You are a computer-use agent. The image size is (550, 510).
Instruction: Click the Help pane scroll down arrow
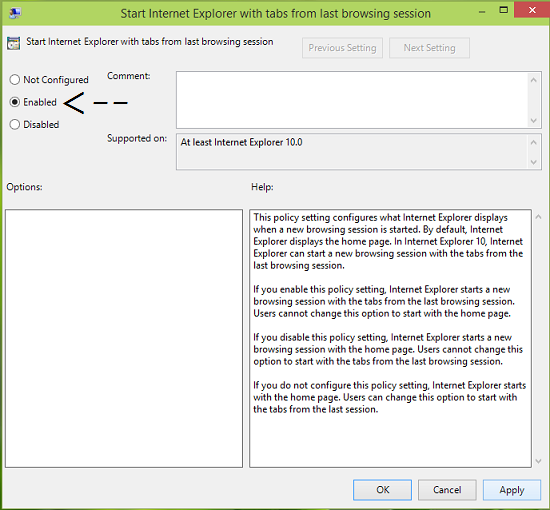(538, 462)
